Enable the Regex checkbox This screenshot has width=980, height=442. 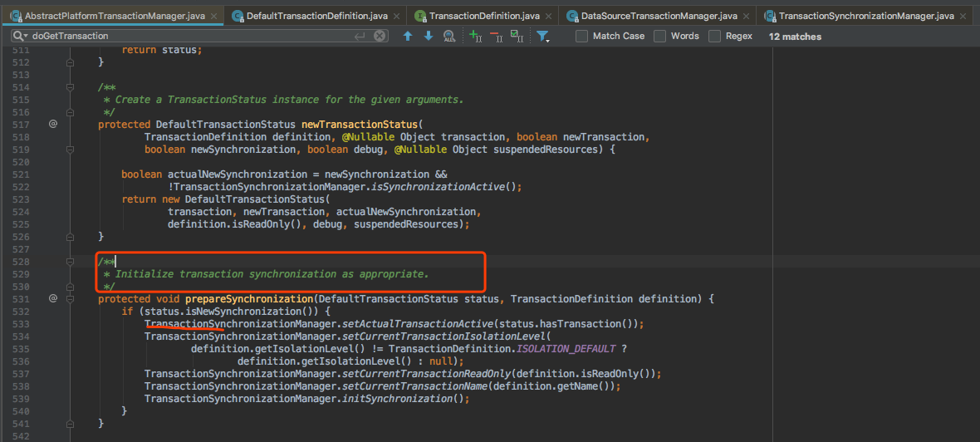pos(714,36)
